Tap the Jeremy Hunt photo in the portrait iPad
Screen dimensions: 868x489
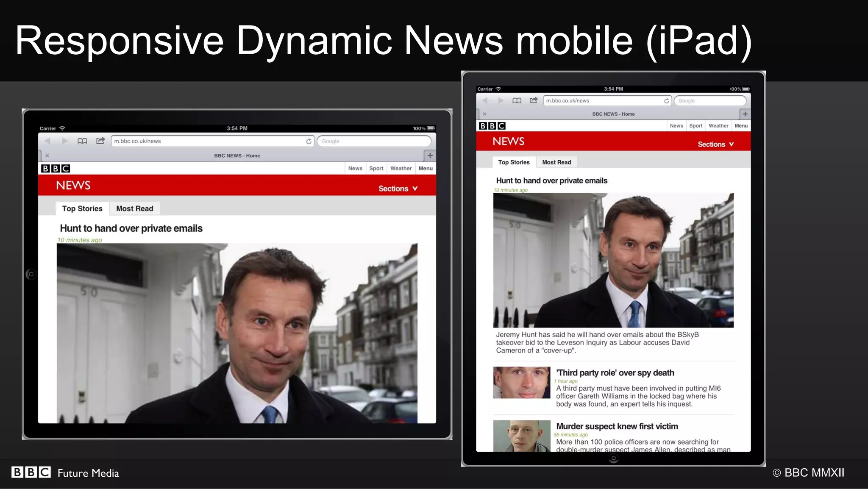pyautogui.click(x=613, y=260)
